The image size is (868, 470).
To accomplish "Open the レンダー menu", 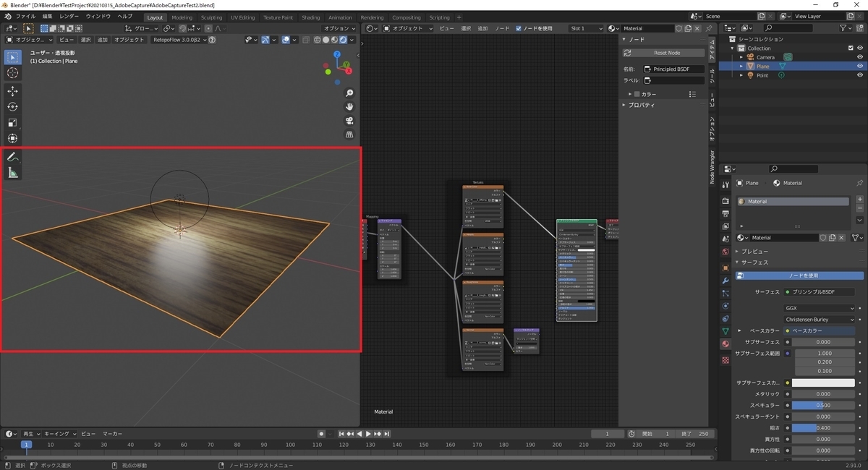I will click(69, 16).
